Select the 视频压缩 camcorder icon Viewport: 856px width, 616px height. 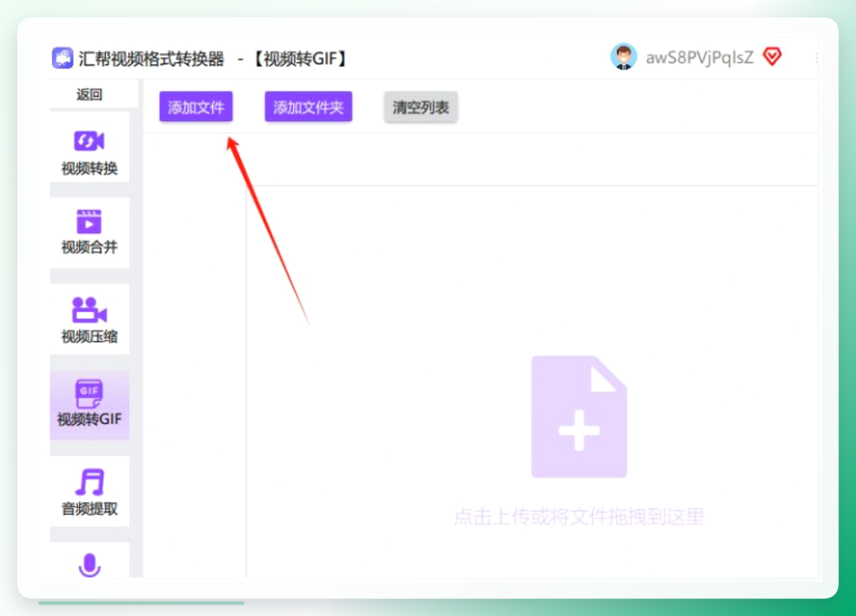click(89, 309)
